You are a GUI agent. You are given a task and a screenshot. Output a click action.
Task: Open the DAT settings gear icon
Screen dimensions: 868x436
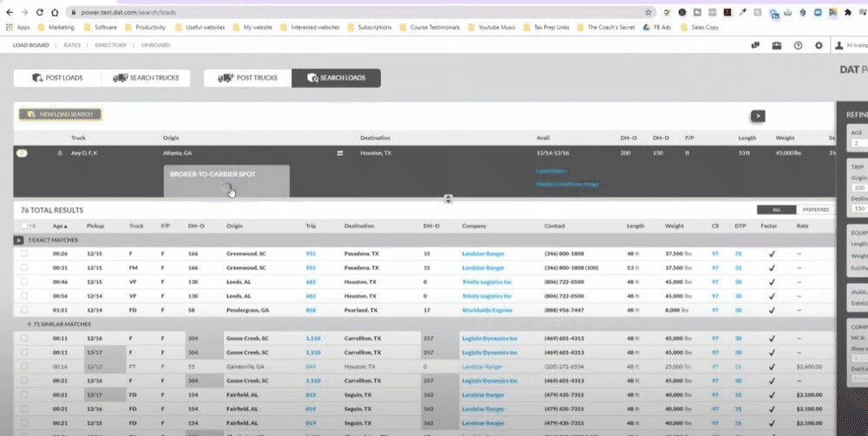(x=819, y=45)
